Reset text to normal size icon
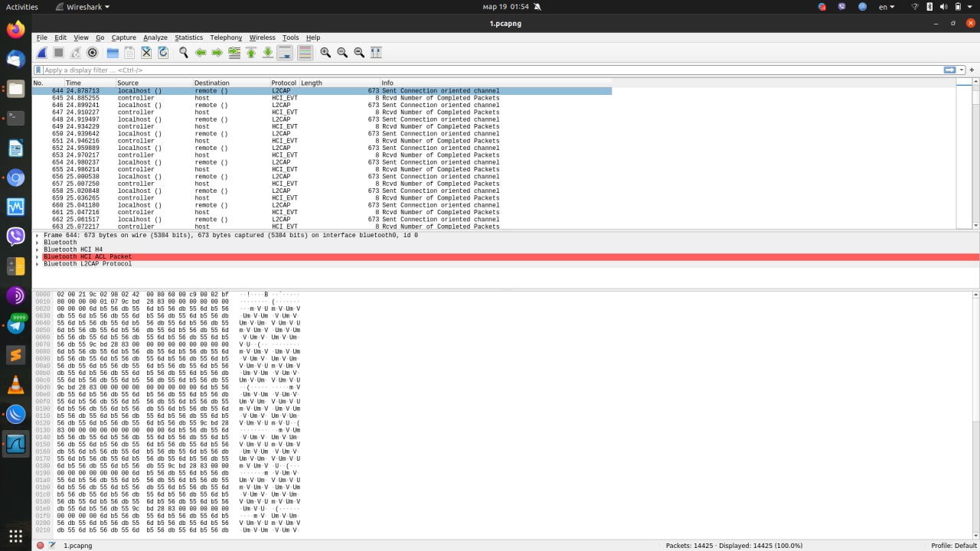The height and width of the screenshot is (551, 980). [359, 53]
